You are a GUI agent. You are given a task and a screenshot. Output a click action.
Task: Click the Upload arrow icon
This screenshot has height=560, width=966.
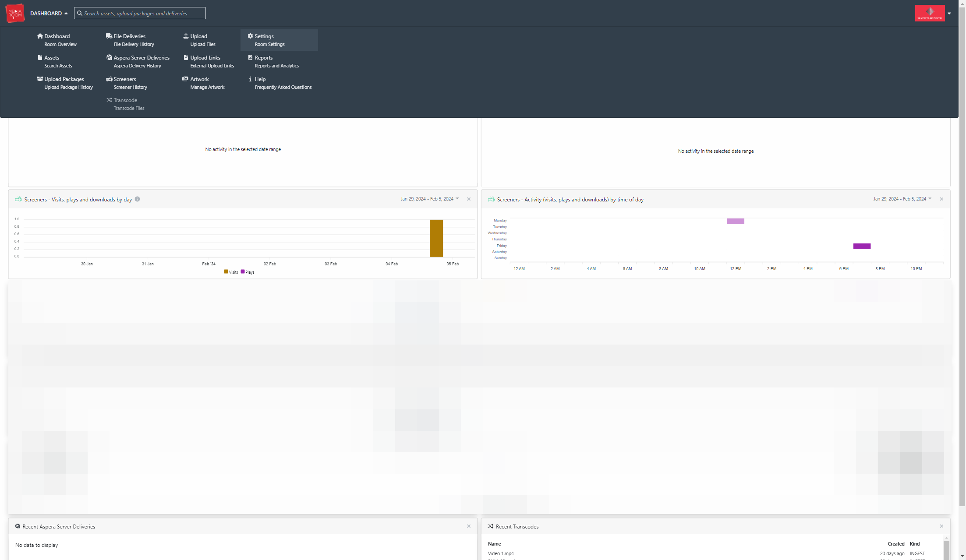tap(186, 36)
